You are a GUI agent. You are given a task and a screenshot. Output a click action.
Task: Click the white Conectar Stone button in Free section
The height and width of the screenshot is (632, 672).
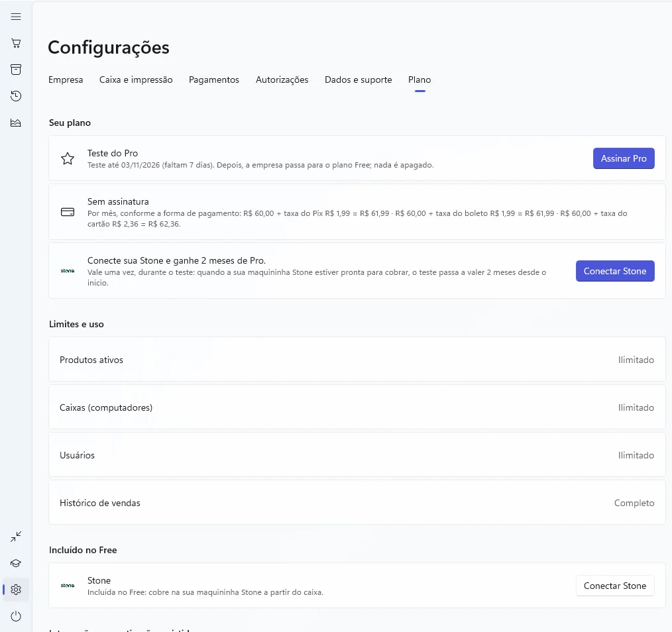point(615,586)
